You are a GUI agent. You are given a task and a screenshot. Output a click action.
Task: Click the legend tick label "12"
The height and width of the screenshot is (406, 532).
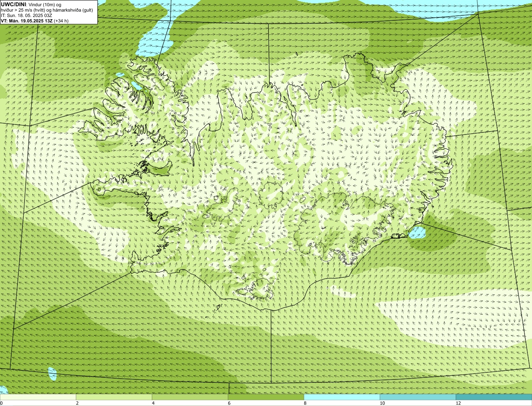click(458, 403)
